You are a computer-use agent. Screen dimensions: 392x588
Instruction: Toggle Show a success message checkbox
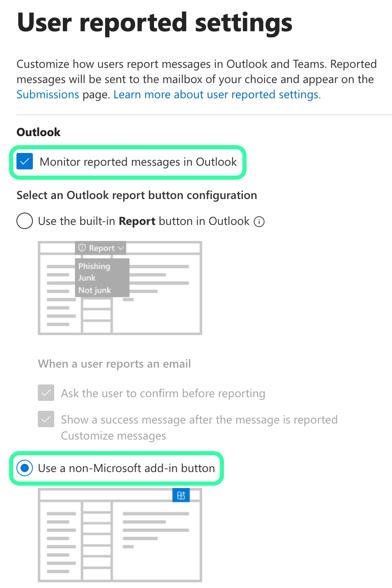pyautogui.click(x=46, y=419)
